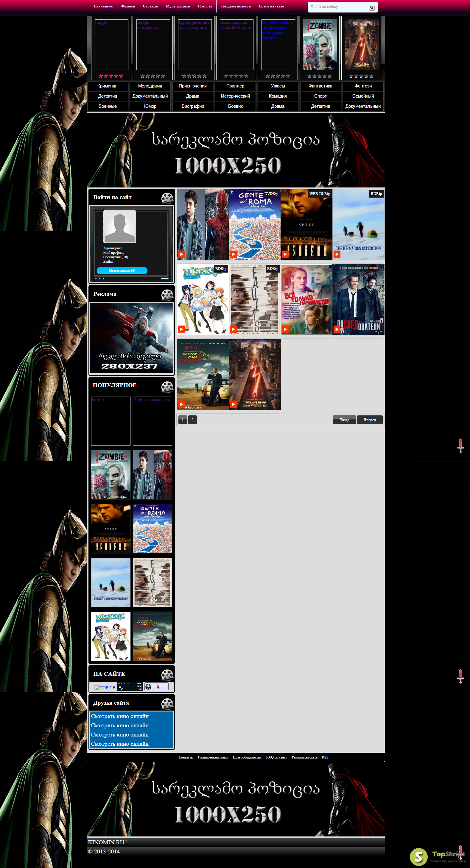This screenshot has width=470, height=868.
Task: Click play icon on Ice Maiden Expedition
Action: (337, 254)
